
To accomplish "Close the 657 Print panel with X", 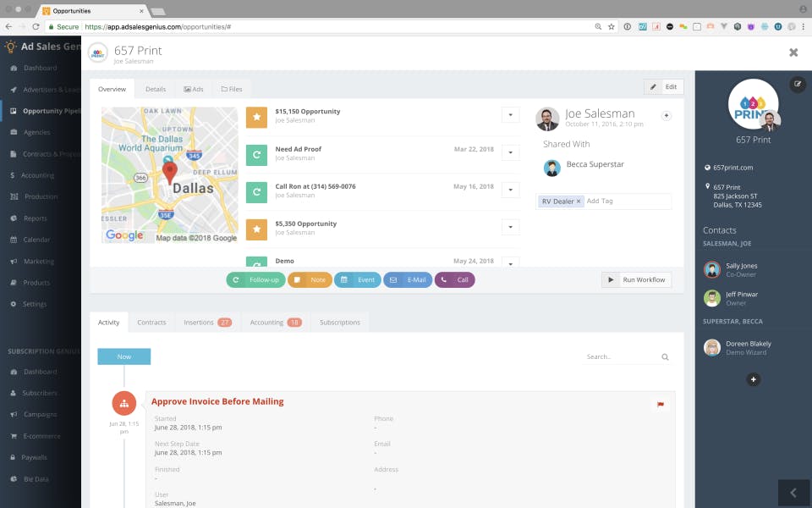I will coord(793,52).
